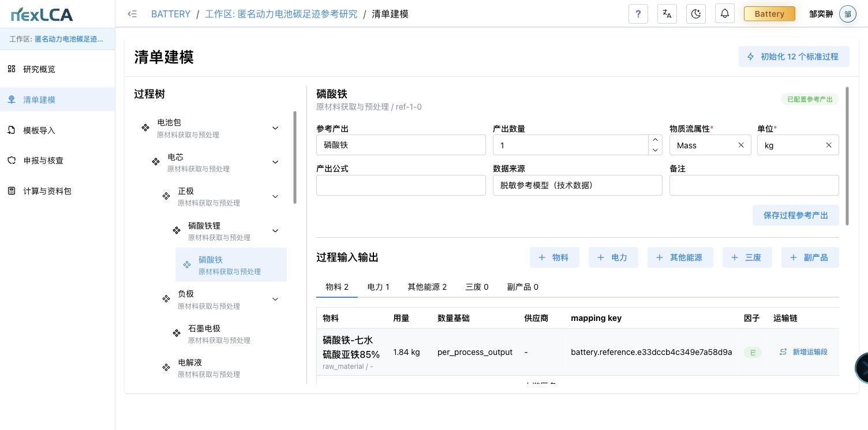Click detail panel vertical scrollbar

(847, 156)
